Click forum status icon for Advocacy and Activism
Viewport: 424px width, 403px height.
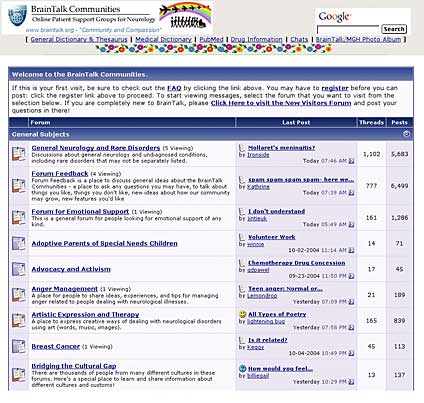pyautogui.click(x=19, y=269)
